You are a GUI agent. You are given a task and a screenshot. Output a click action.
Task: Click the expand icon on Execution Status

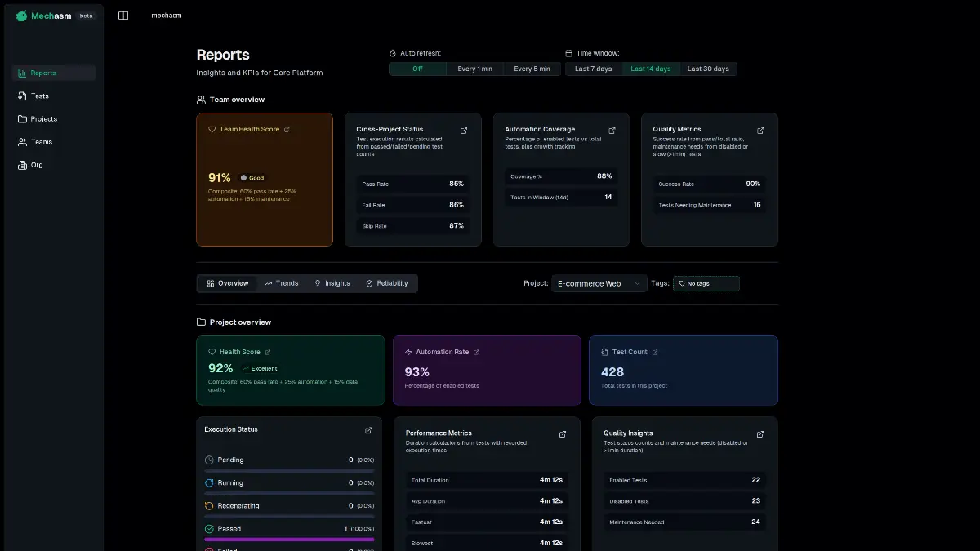[368, 430]
